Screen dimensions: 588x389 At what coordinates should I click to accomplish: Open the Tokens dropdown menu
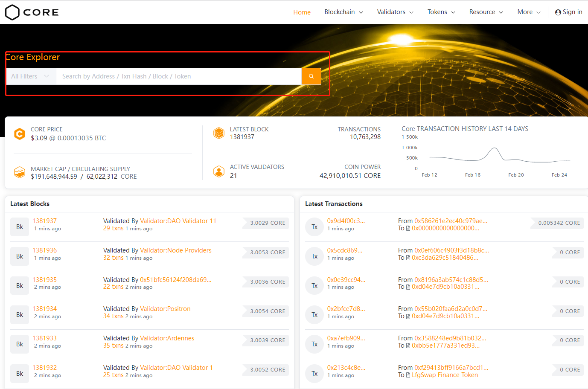(x=441, y=12)
